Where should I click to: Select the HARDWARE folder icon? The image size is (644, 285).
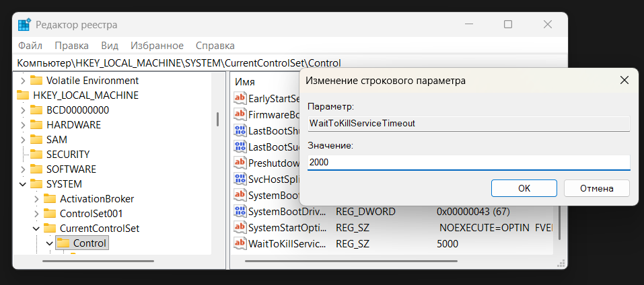pyautogui.click(x=36, y=124)
